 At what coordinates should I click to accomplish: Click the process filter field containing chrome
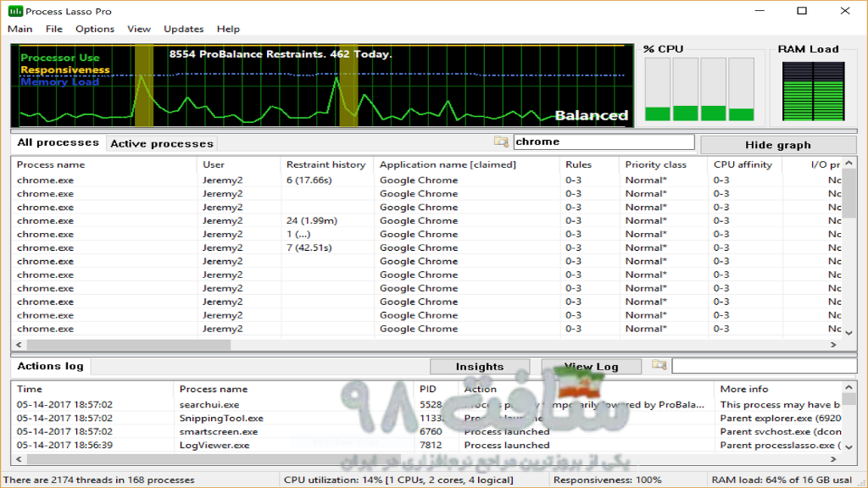click(x=604, y=141)
